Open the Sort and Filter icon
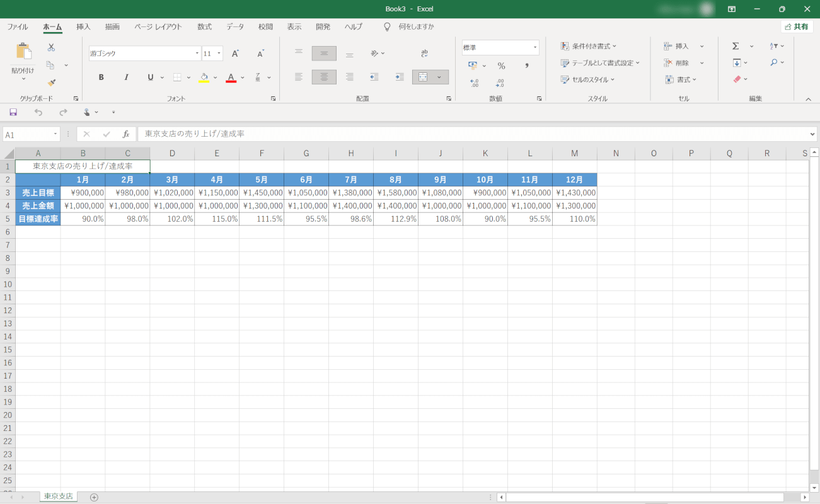Image resolution: width=820 pixels, height=504 pixels. pyautogui.click(x=774, y=46)
